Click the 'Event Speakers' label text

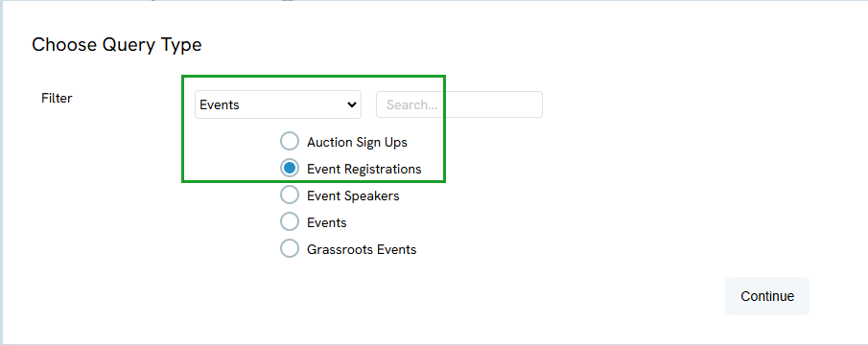coord(353,195)
